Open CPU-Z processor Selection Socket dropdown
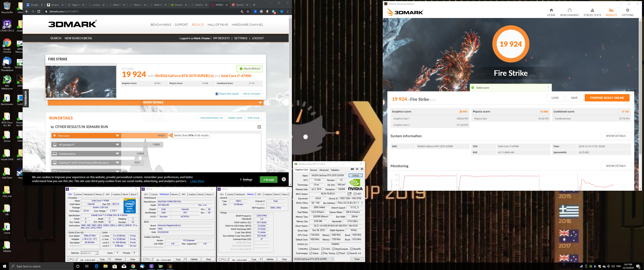This screenshot has width=644, height=270. coord(89,253)
